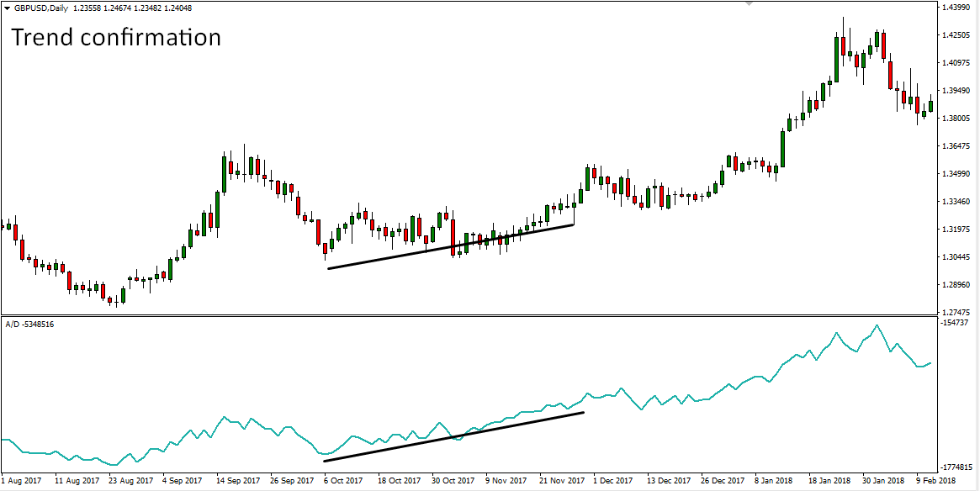Click the -154737 value on indicator scale
The height and width of the screenshot is (491, 980).
[957, 323]
